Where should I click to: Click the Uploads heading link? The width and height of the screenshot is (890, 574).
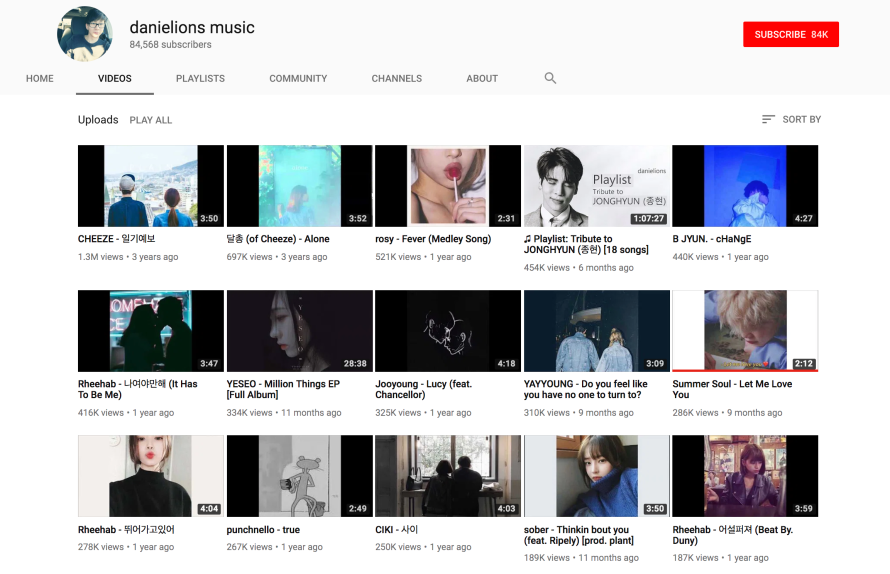(98, 120)
